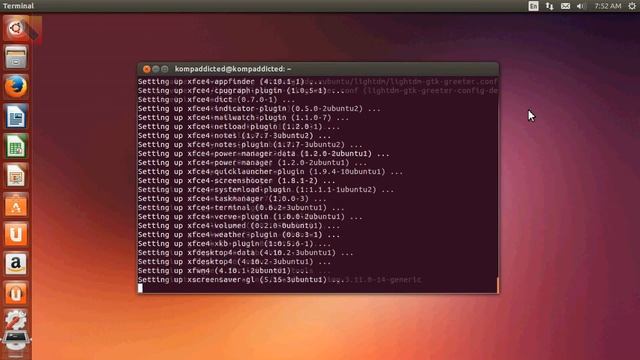640x360 pixels.
Task: Open Ubuntu One from launcher
Action: 16,234
